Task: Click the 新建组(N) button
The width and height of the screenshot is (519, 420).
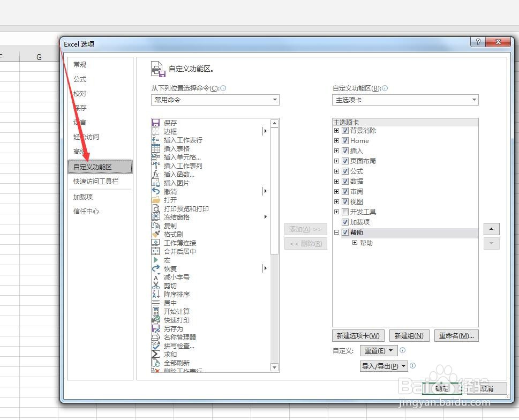Action: 409,335
